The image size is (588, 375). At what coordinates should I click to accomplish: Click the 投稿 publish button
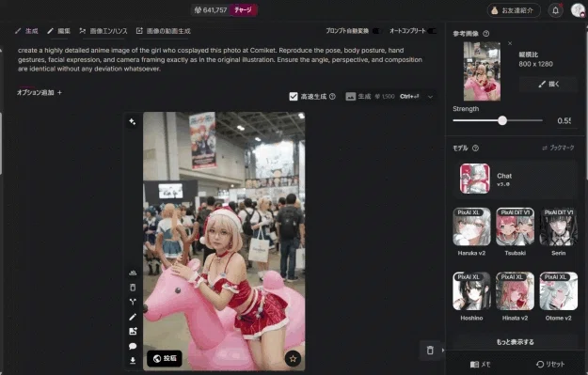(165, 358)
